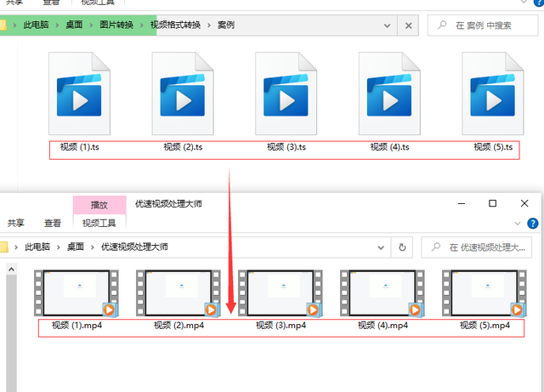Expand the ribbon using the chevron arrow
Screen dimensions: 544x392
(x=517, y=224)
